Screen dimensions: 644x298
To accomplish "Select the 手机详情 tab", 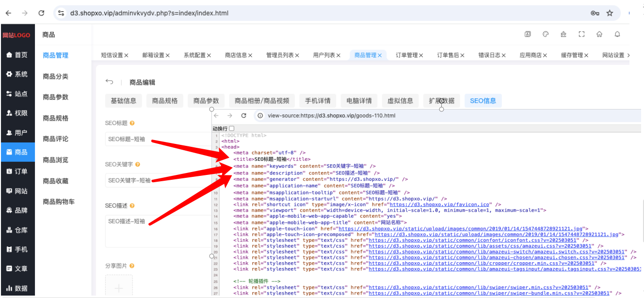I will (318, 101).
